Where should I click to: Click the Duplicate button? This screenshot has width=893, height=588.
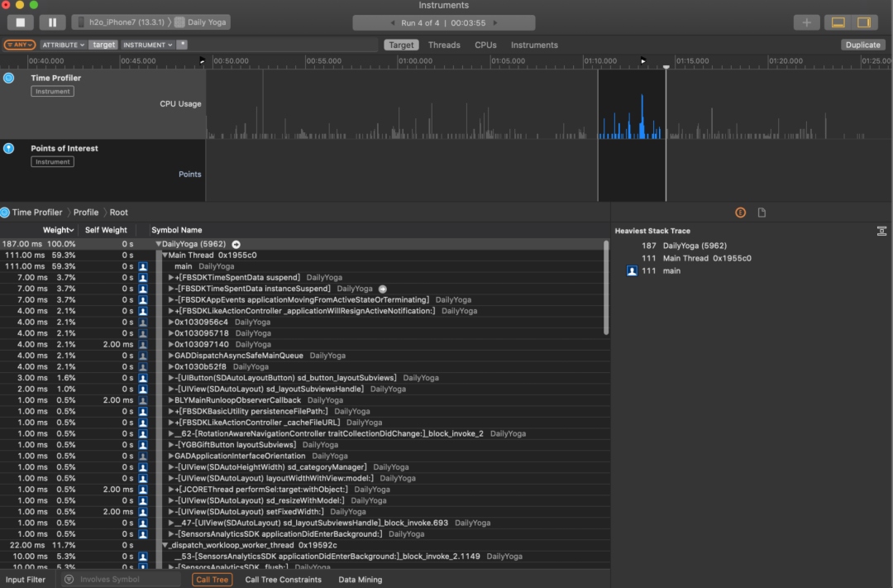tap(862, 45)
